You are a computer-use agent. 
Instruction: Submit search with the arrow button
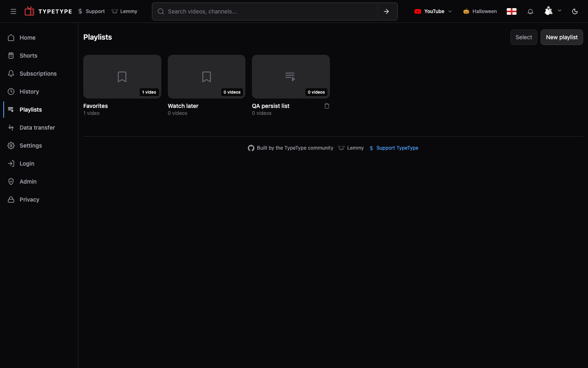click(387, 11)
